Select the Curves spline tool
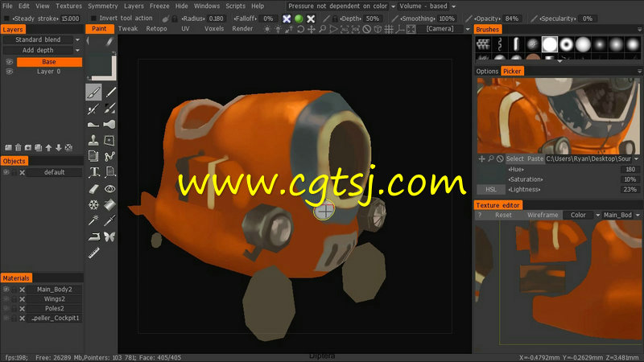644x362 pixels. (109, 156)
